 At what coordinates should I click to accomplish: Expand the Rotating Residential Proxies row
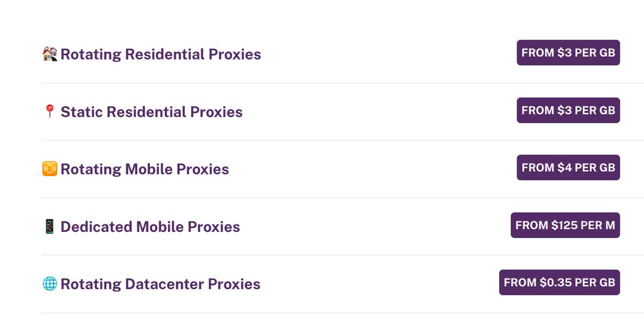376,54
